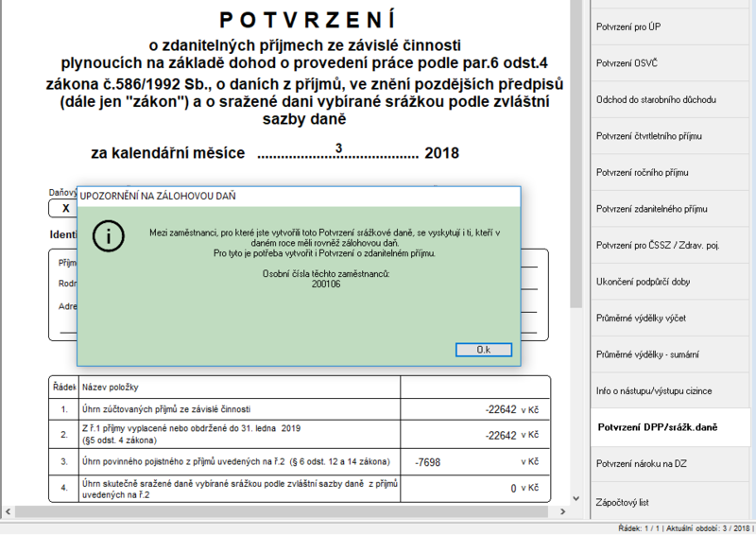This screenshot has height=535, width=756.
Task: Open Potvrzení pro ÚP from the side list
Action: tap(670, 27)
